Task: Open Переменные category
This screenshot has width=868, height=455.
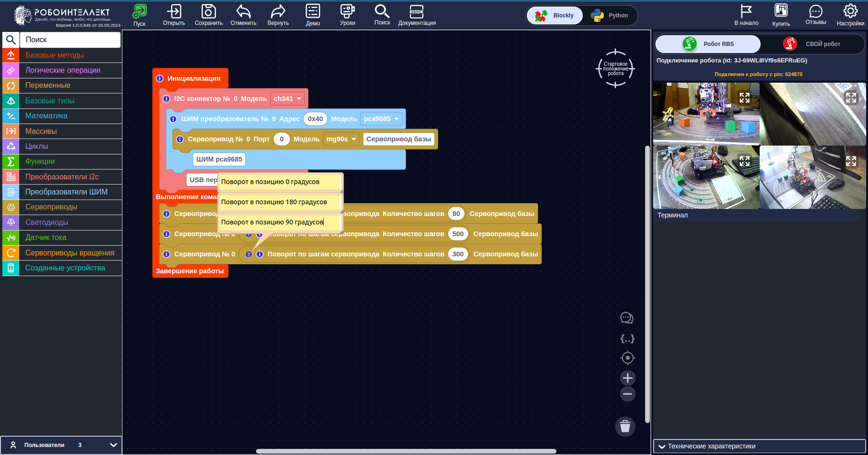Action: [62, 85]
